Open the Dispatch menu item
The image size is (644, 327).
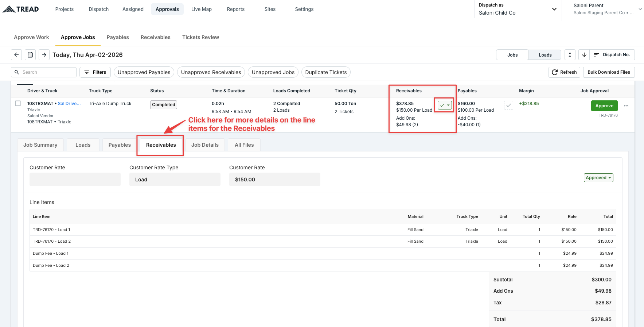(99, 9)
